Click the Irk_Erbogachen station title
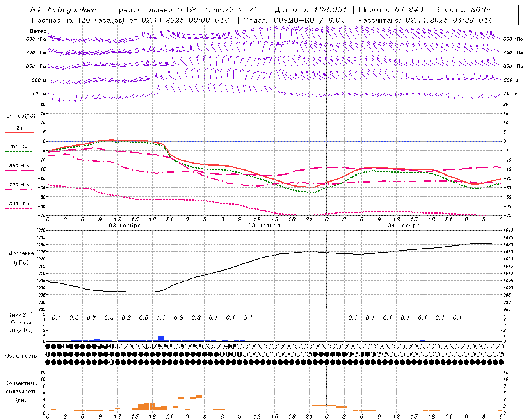525x420 pixels. 63,10
